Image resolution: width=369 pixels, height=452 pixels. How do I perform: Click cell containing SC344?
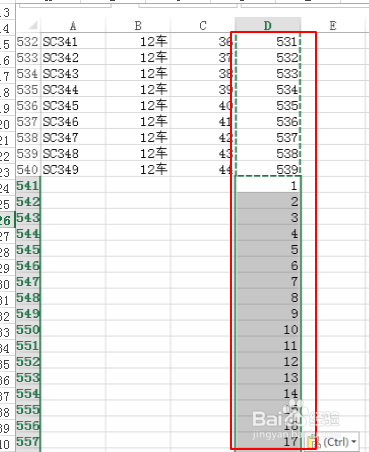pyautogui.click(x=73, y=89)
